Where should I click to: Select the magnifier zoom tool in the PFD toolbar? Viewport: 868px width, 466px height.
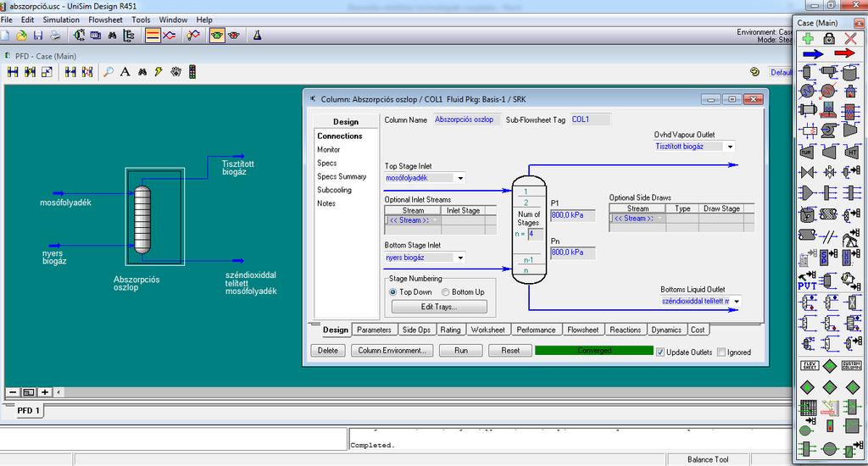pyautogui.click(x=108, y=72)
